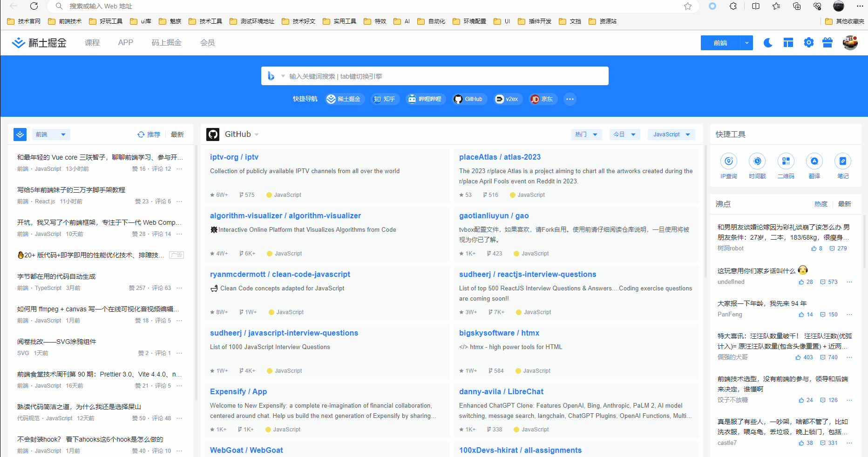Open comments on 倔强的犬哥 post
The image size is (868, 457).
828,357
